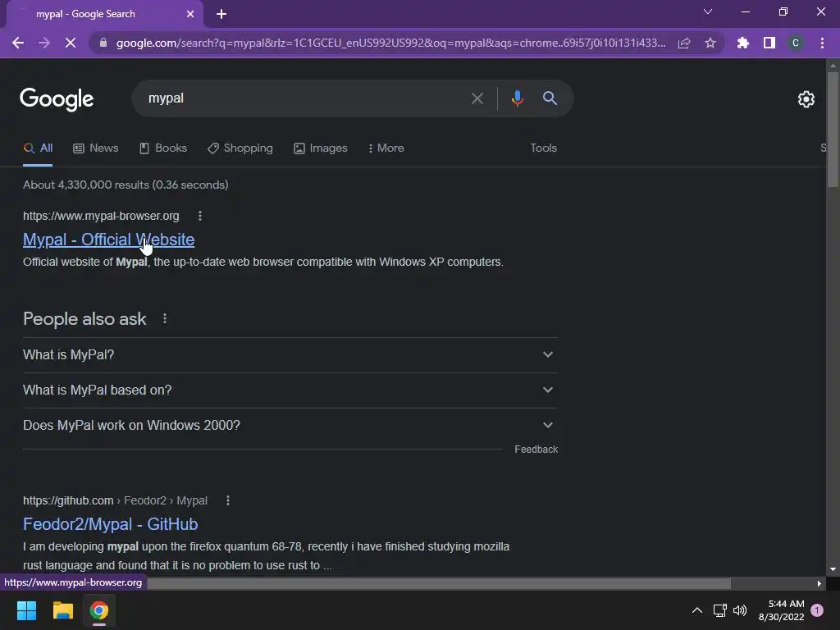This screenshot has width=840, height=630.
Task: Submit search with magnifying glass icon
Action: [x=550, y=98]
